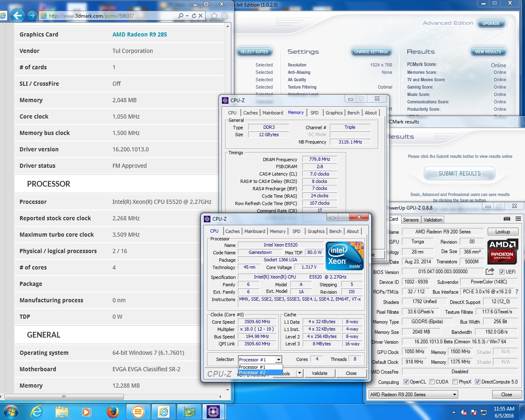Open the Processor selection combo box arrow
This screenshot has height=420, width=525.
pyautogui.click(x=278, y=360)
